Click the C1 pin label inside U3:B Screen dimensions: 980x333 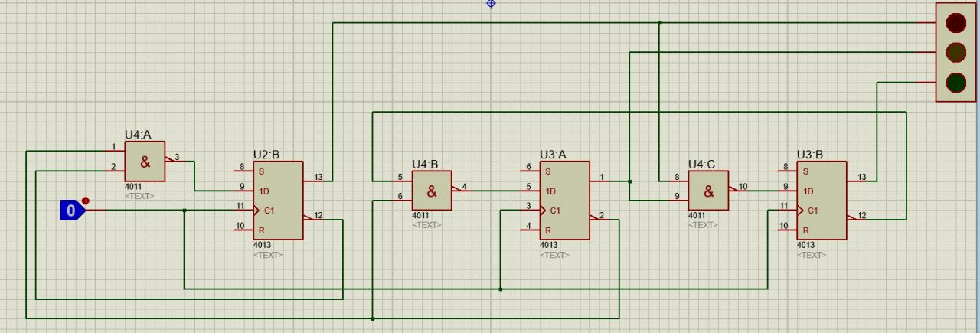click(813, 210)
